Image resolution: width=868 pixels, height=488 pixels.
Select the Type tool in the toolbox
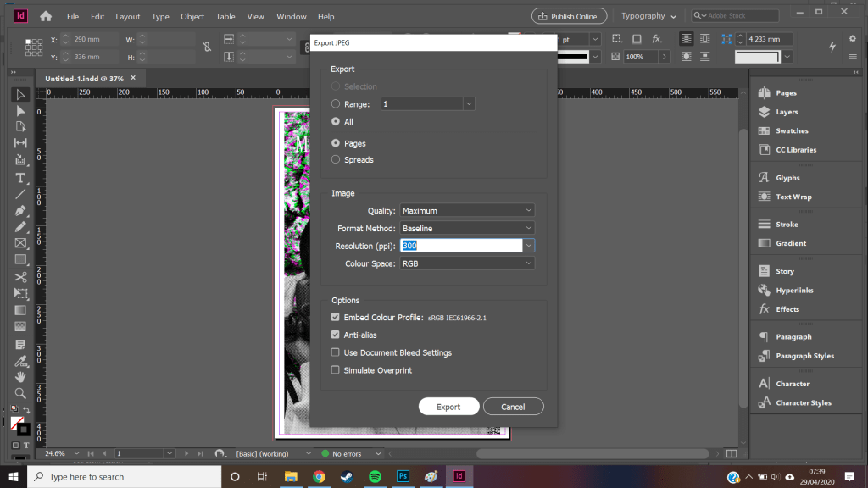(21, 178)
